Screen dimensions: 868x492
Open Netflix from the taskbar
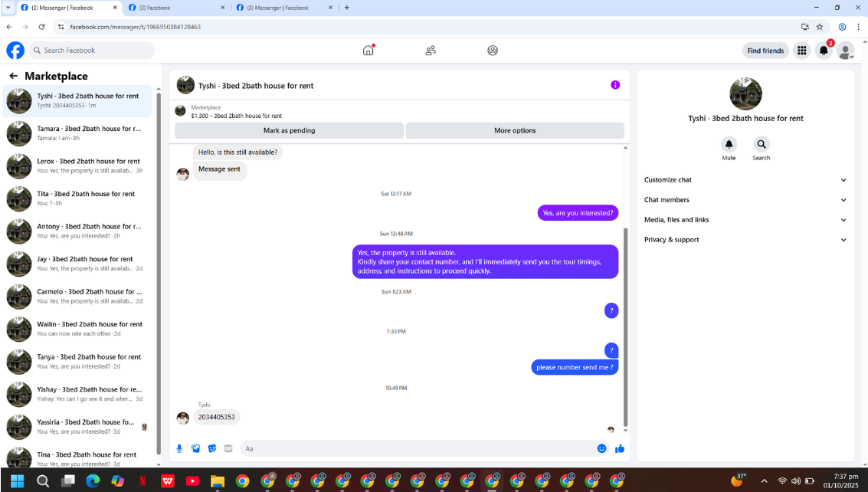click(142, 481)
